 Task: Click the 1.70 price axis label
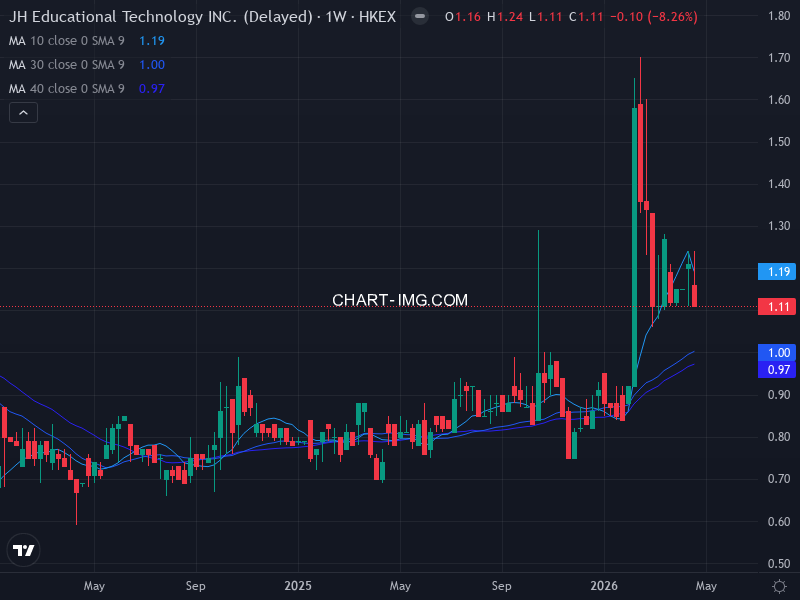point(779,58)
